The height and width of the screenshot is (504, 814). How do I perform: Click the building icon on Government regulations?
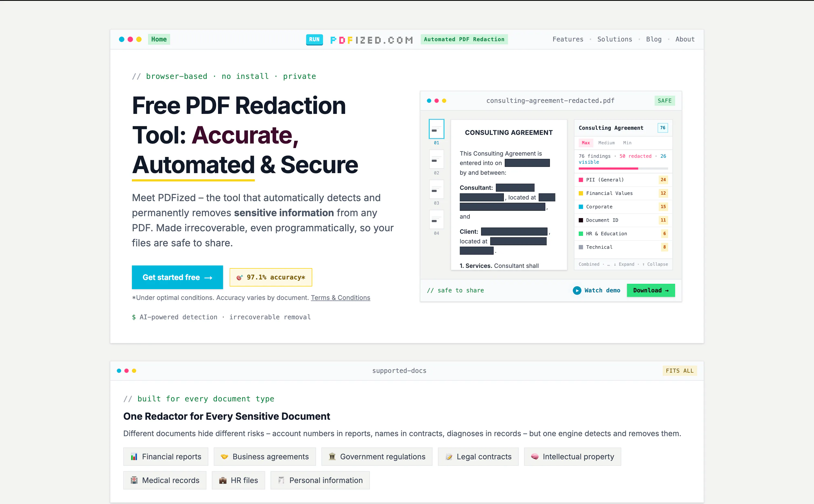click(x=332, y=457)
